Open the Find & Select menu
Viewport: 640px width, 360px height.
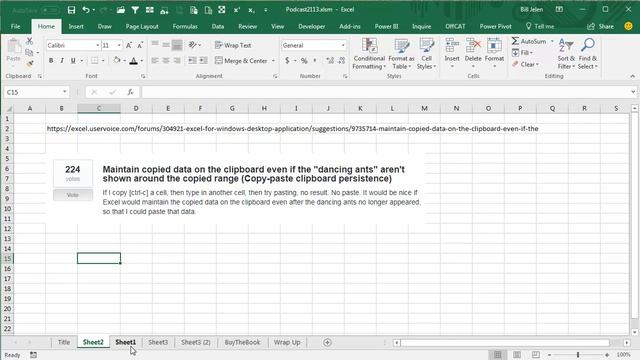pyautogui.click(x=588, y=54)
